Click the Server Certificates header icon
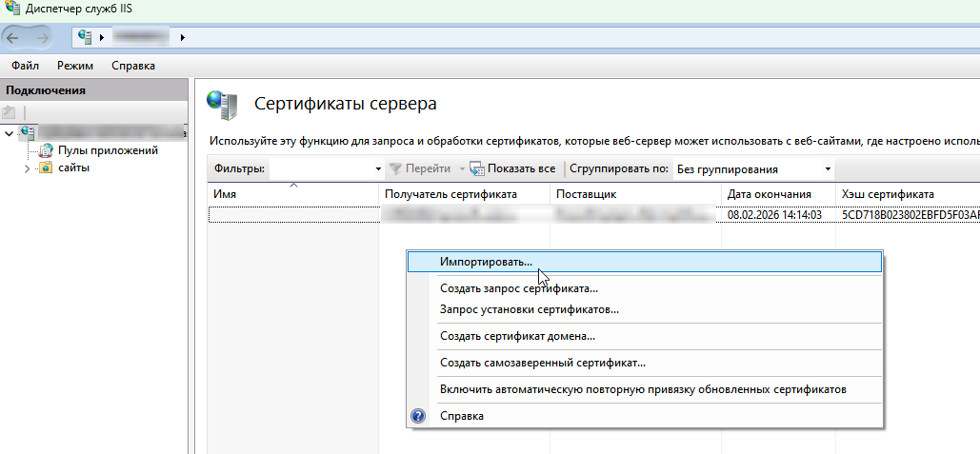980x454 pixels. pos(222,105)
